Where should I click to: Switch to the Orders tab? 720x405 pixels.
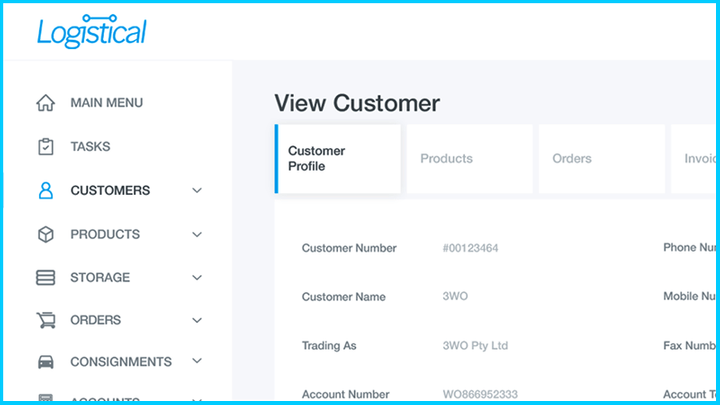coord(572,158)
